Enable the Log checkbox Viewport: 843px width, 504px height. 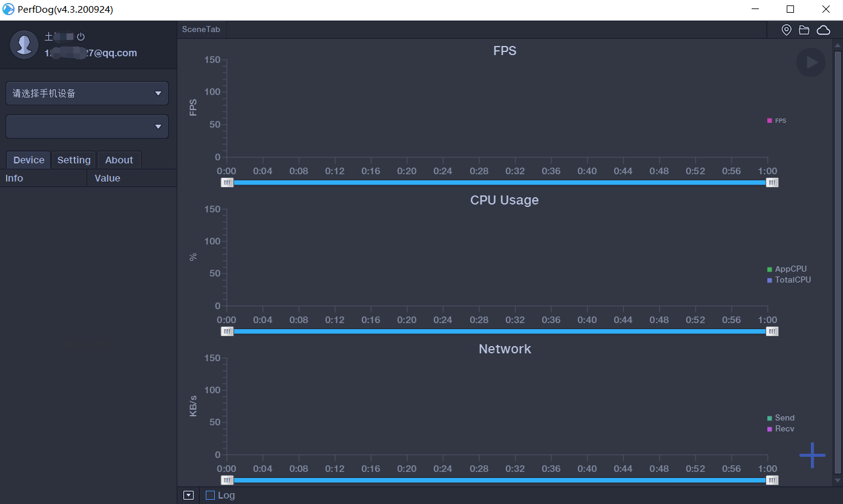(x=210, y=495)
